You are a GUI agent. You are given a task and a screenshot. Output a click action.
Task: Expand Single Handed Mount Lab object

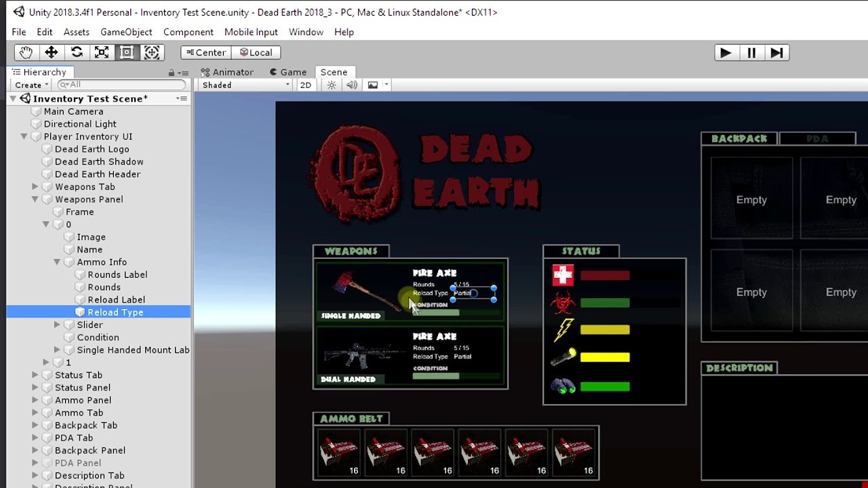[58, 350]
